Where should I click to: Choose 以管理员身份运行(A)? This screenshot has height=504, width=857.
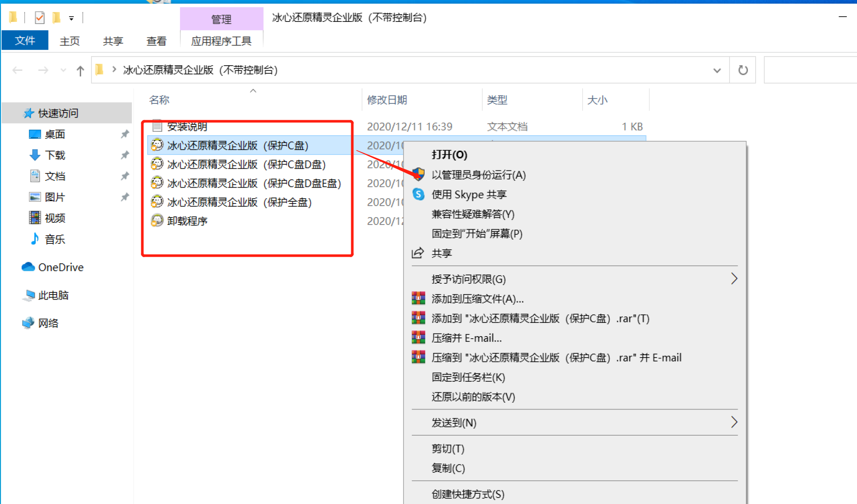[479, 175]
